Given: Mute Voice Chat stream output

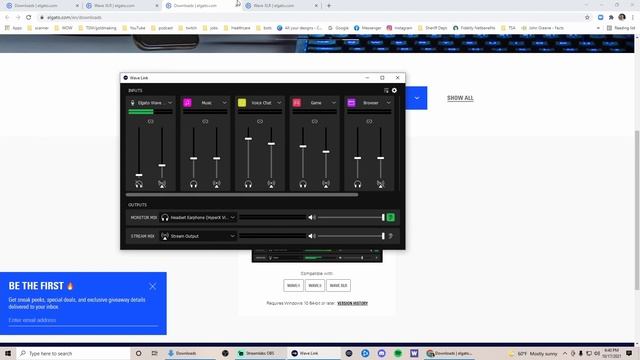Looking at the screenshot, I should (x=271, y=184).
